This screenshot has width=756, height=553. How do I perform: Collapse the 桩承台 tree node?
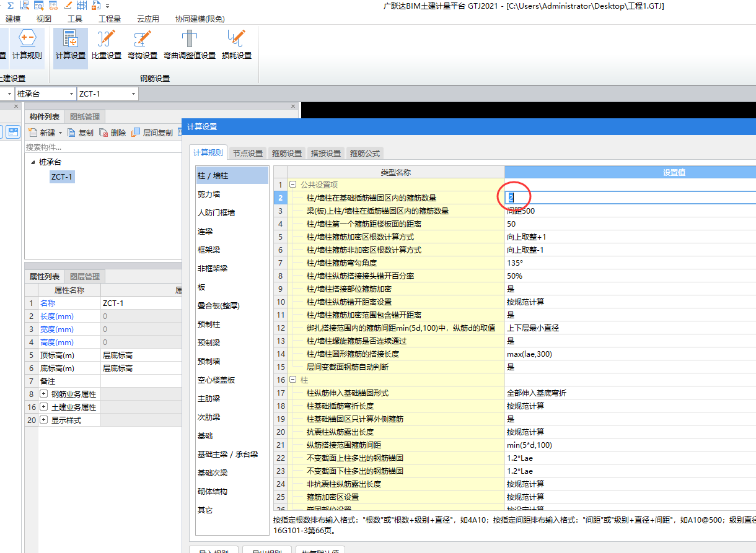pos(32,162)
